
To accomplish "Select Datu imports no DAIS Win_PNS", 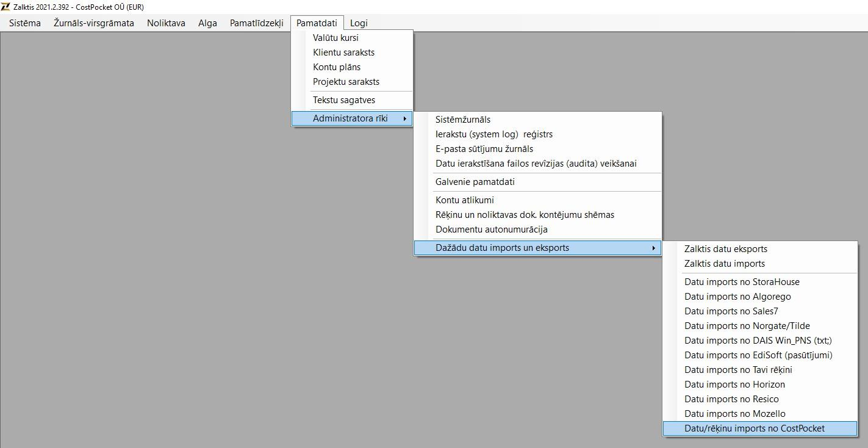I will pyautogui.click(x=760, y=341).
